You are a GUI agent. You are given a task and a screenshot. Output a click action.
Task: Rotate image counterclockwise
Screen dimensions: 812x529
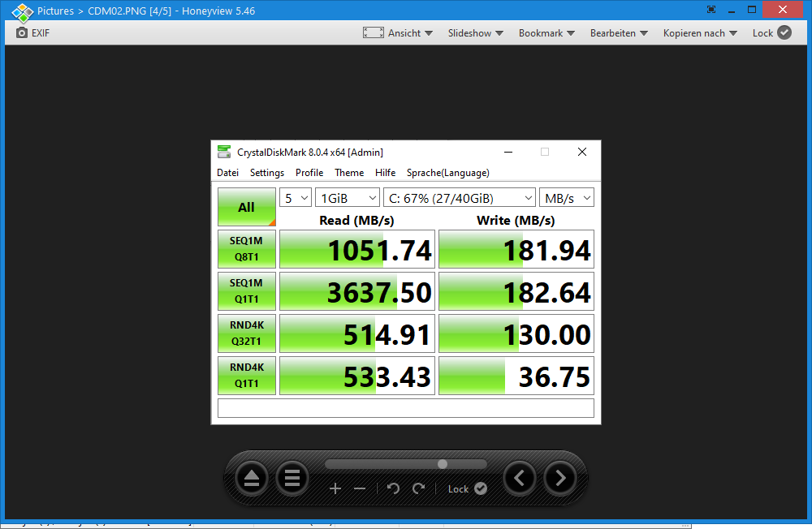pyautogui.click(x=394, y=488)
